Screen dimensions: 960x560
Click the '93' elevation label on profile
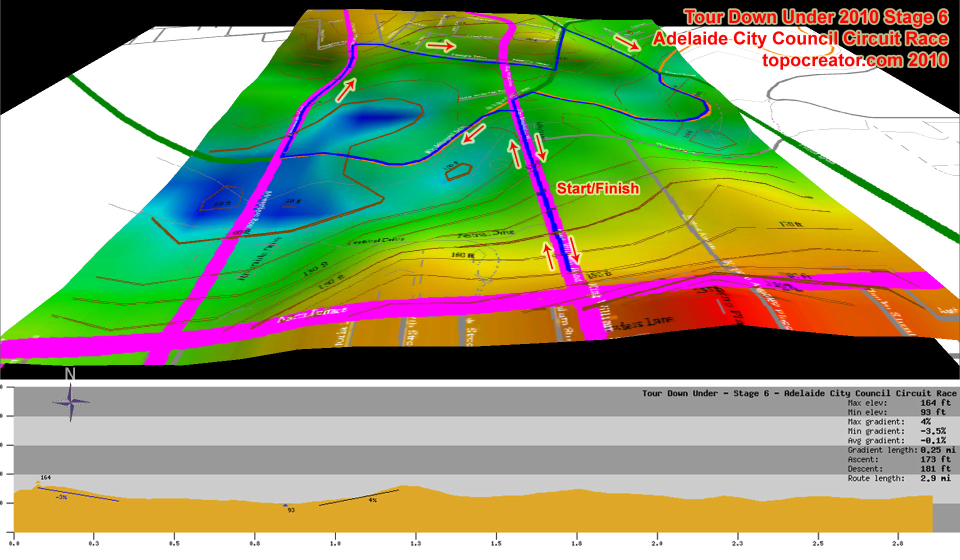point(291,510)
